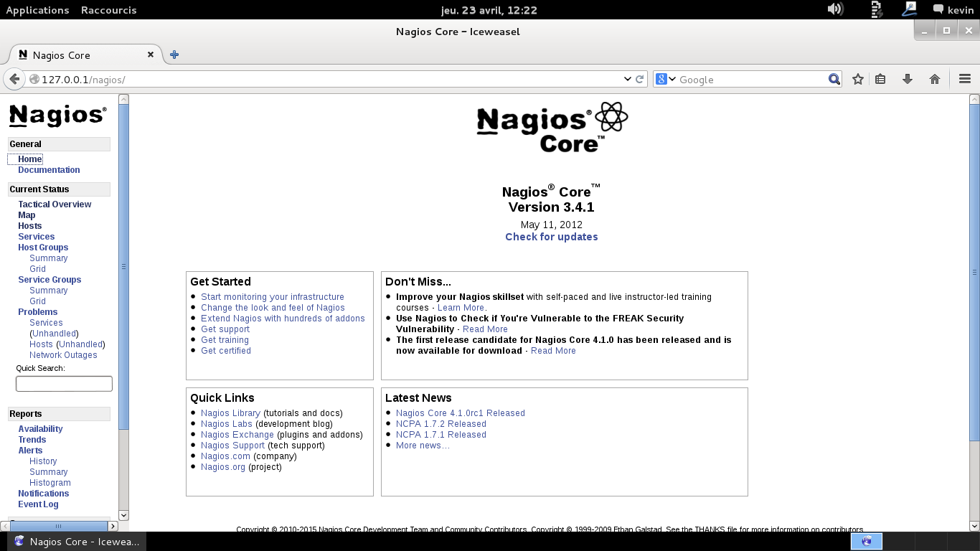Click the main page vertical scrollbar
The height and width of the screenshot is (551, 980).
click(x=974, y=273)
